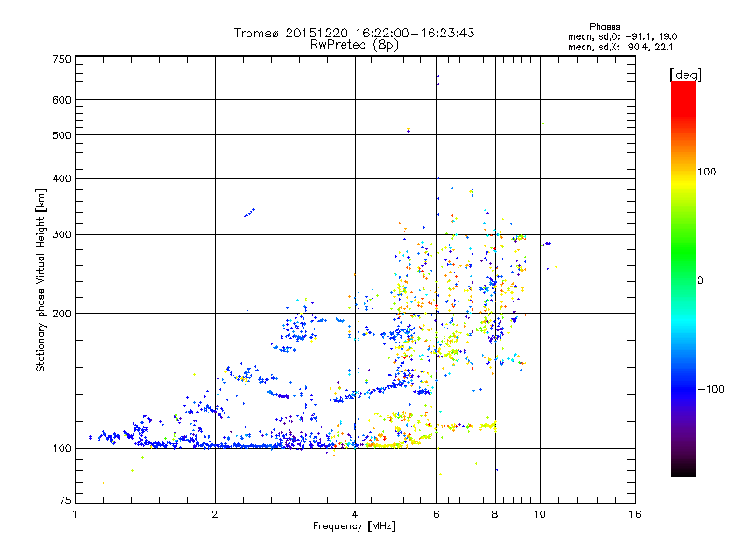Click the colorbar label '-100'
This screenshot has height=560, width=747.
pyautogui.click(x=711, y=389)
